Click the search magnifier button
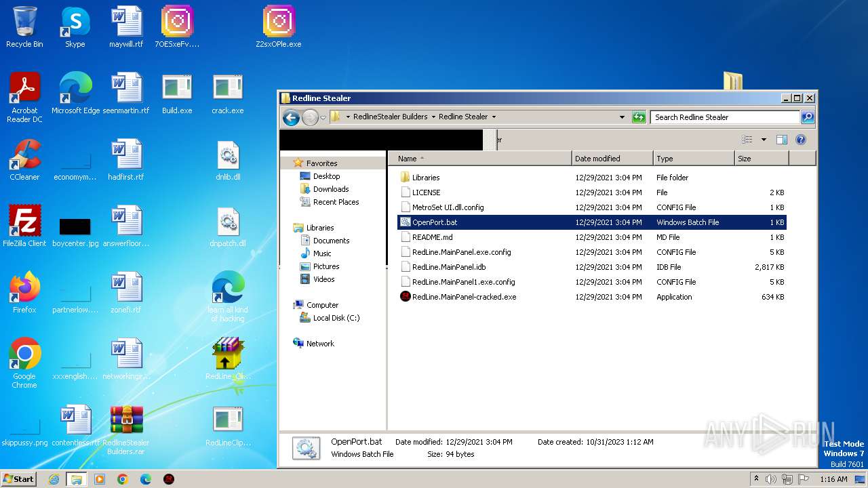Screen dimensions: 868x488 [x=807, y=117]
